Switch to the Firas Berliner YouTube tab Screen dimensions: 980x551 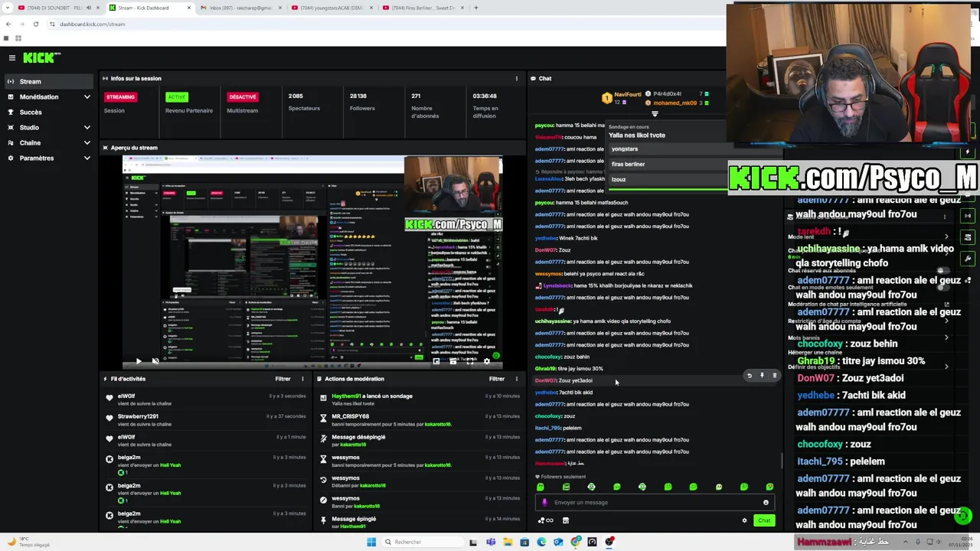(423, 8)
